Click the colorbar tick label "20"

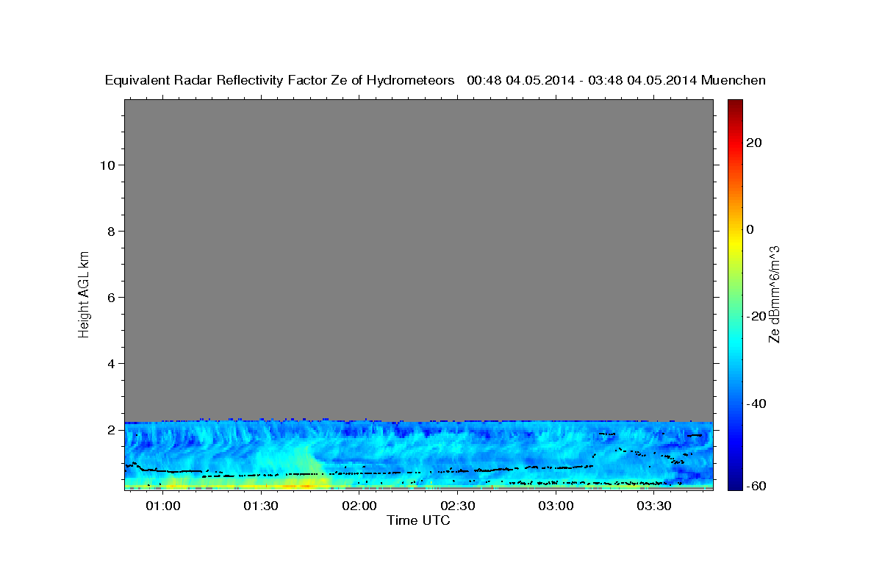coord(754,143)
